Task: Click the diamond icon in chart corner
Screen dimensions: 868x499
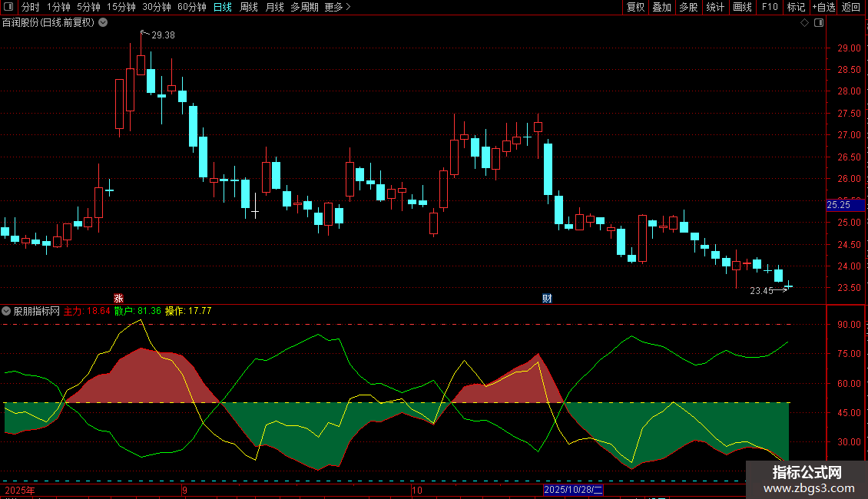Action: pos(805,23)
